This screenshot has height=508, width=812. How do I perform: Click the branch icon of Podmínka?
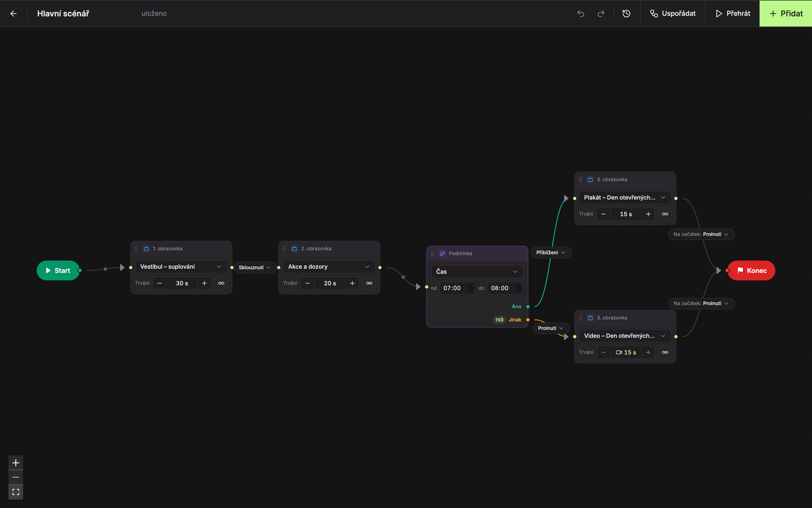(x=442, y=253)
